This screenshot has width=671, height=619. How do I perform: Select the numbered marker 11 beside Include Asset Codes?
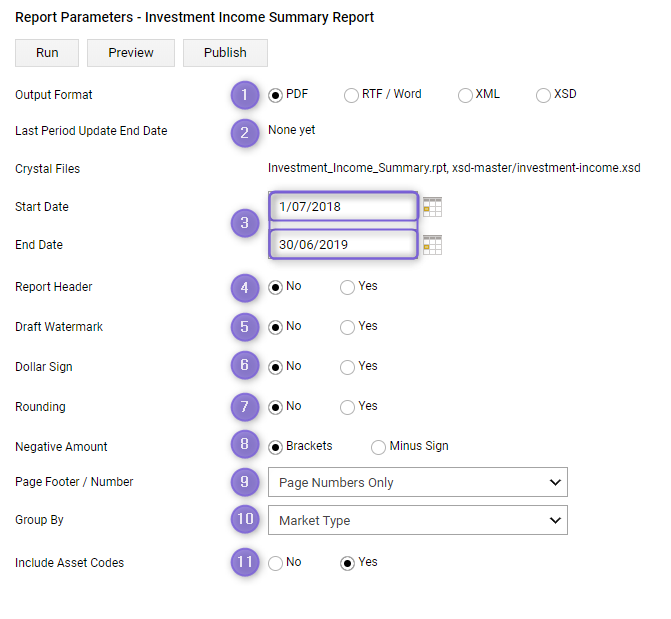click(245, 562)
